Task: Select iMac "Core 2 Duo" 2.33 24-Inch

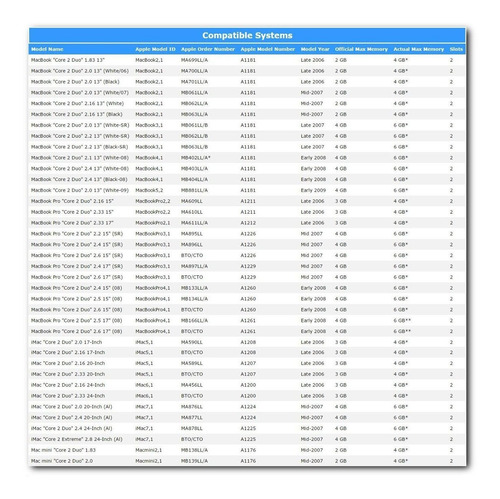Action: pos(68,396)
